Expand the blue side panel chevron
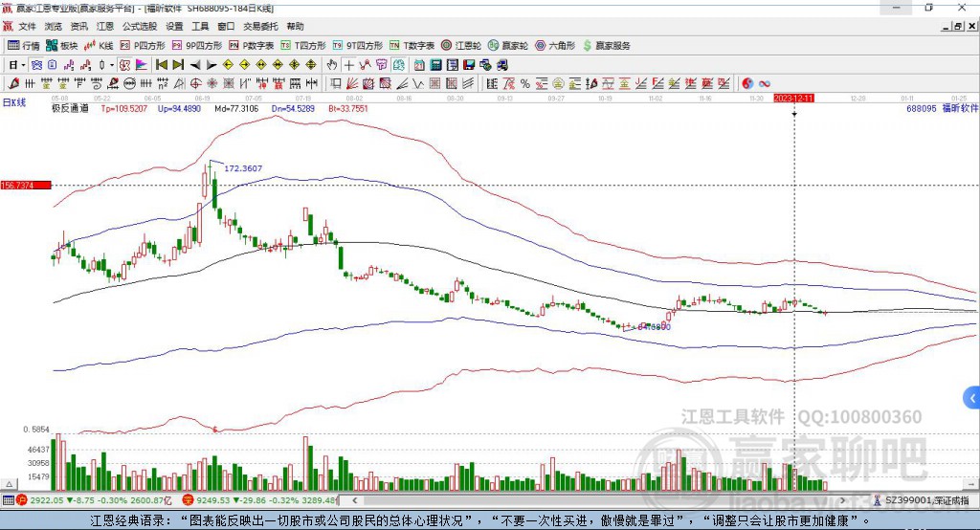 [x=972, y=398]
